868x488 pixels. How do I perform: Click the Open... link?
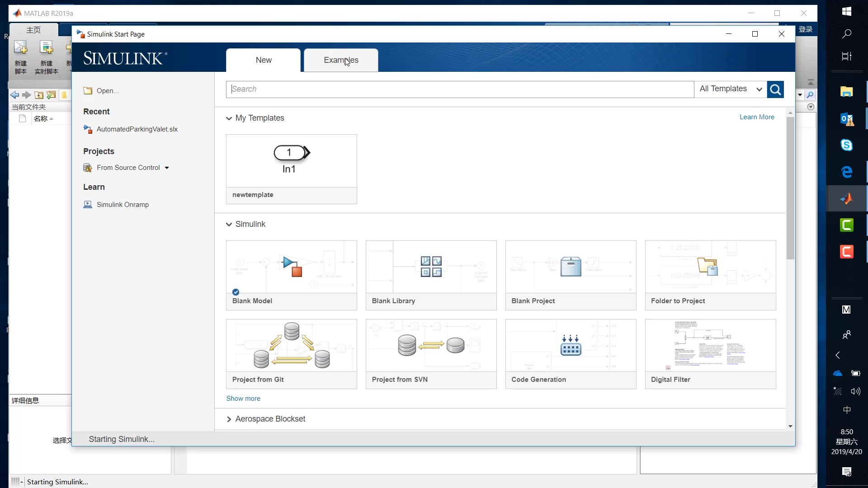(108, 91)
